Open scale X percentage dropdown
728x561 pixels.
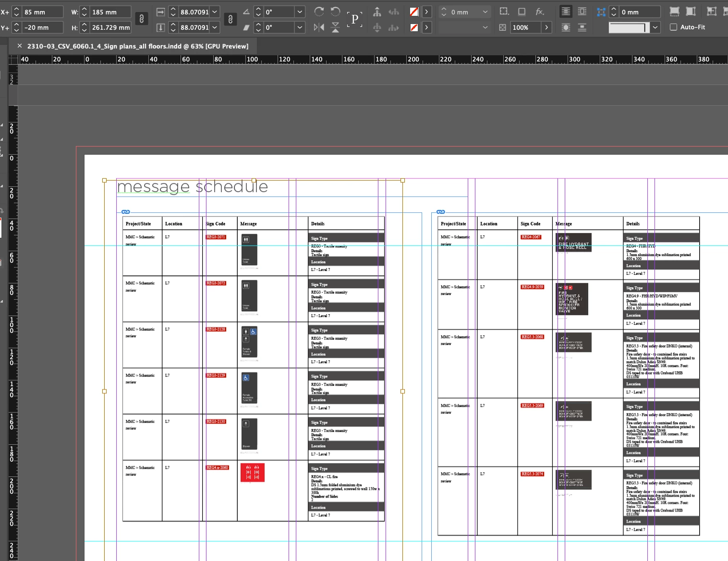(215, 12)
